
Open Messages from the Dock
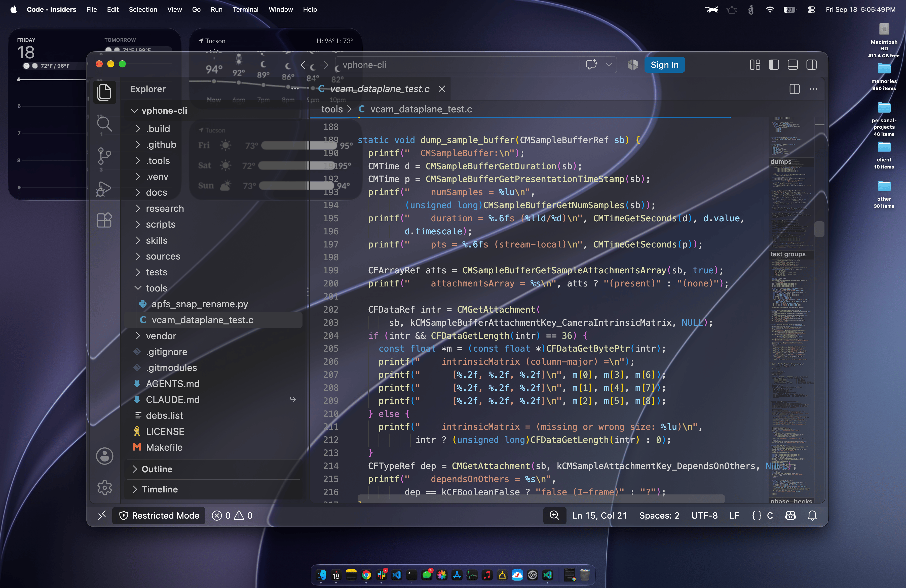tap(427, 575)
